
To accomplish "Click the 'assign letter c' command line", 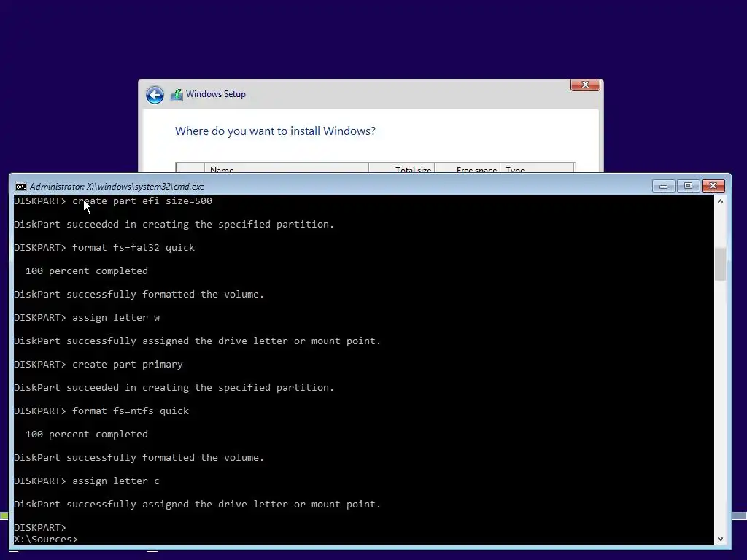I will pyautogui.click(x=87, y=481).
